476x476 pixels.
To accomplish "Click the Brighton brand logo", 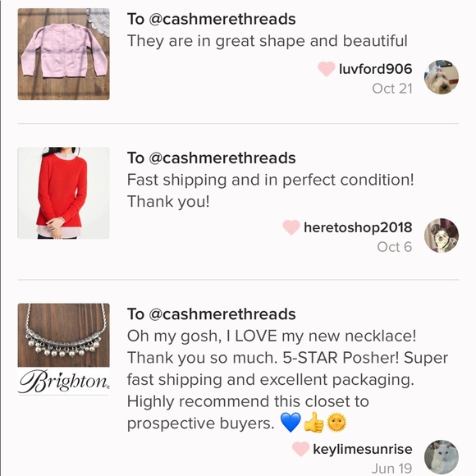I will coord(63,381).
